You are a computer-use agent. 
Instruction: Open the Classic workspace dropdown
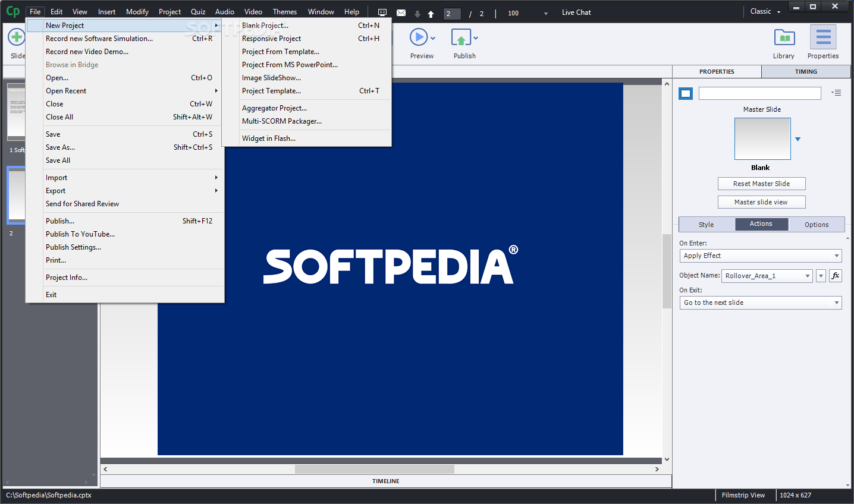pyautogui.click(x=765, y=11)
